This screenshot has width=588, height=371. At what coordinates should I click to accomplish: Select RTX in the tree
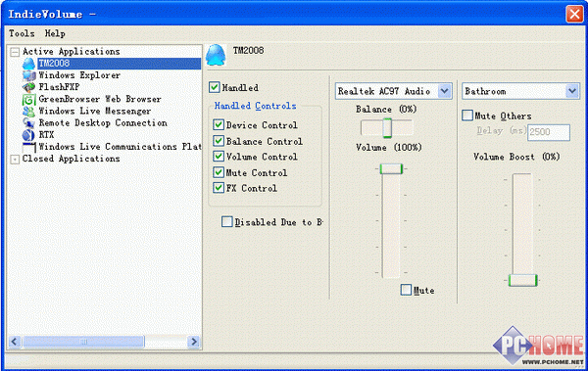[x=46, y=135]
